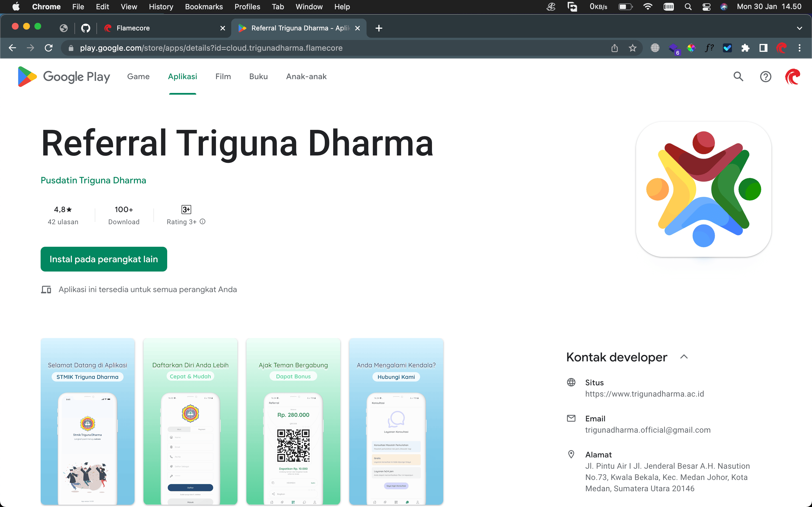The image size is (812, 507).
Task: Click Instal pada perangkat lain button
Action: point(104,259)
